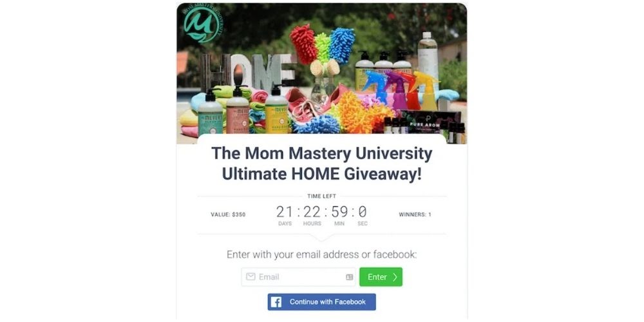Click the autofill contact card icon
The height and width of the screenshot is (322, 644).
[x=350, y=277]
